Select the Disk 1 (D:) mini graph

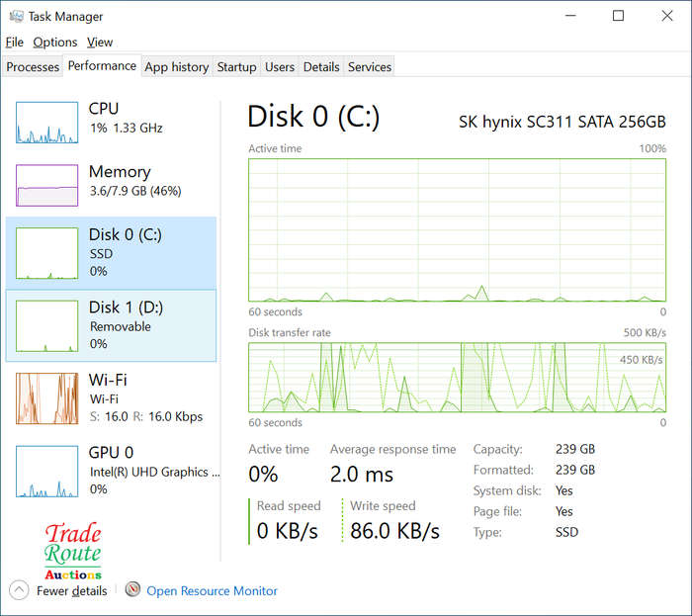tap(46, 325)
